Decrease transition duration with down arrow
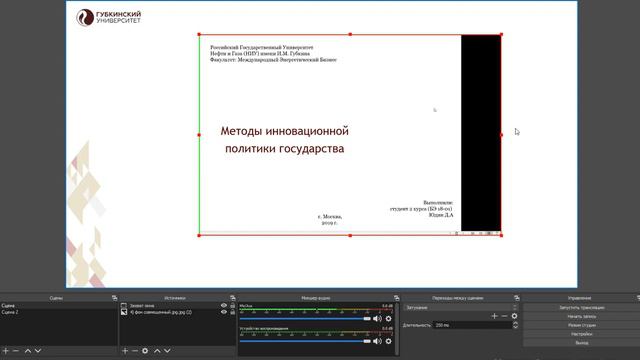 (516, 327)
